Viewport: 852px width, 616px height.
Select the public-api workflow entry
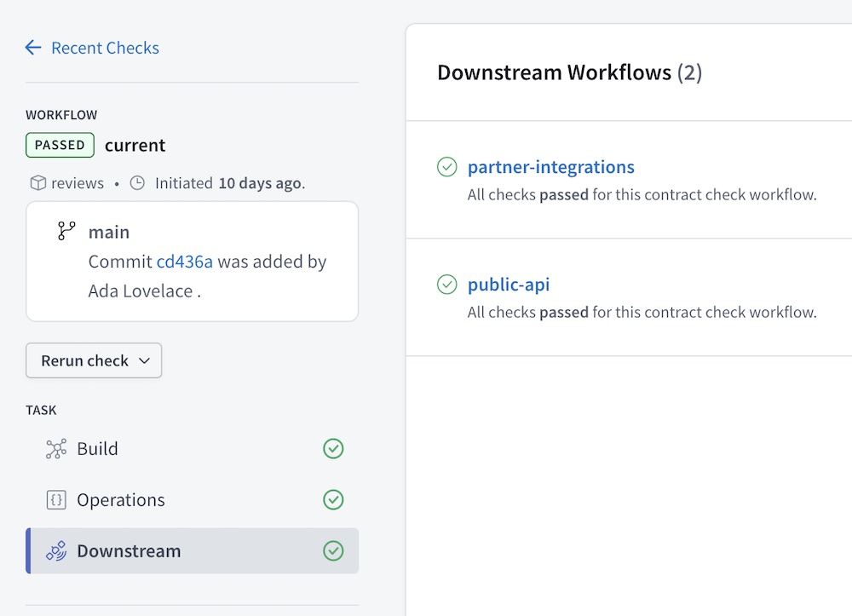509,285
